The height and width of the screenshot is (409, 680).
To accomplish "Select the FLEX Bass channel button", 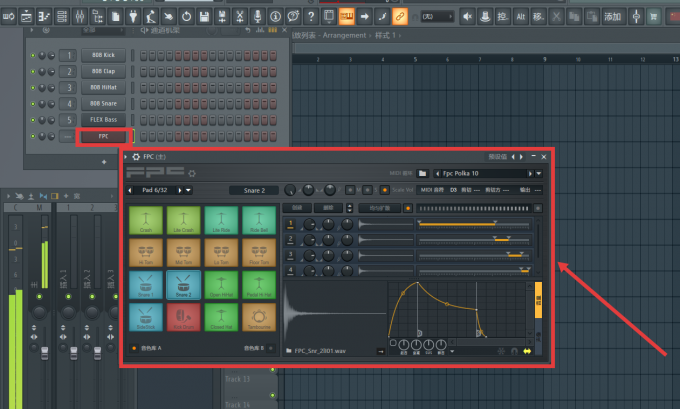I will pos(103,120).
